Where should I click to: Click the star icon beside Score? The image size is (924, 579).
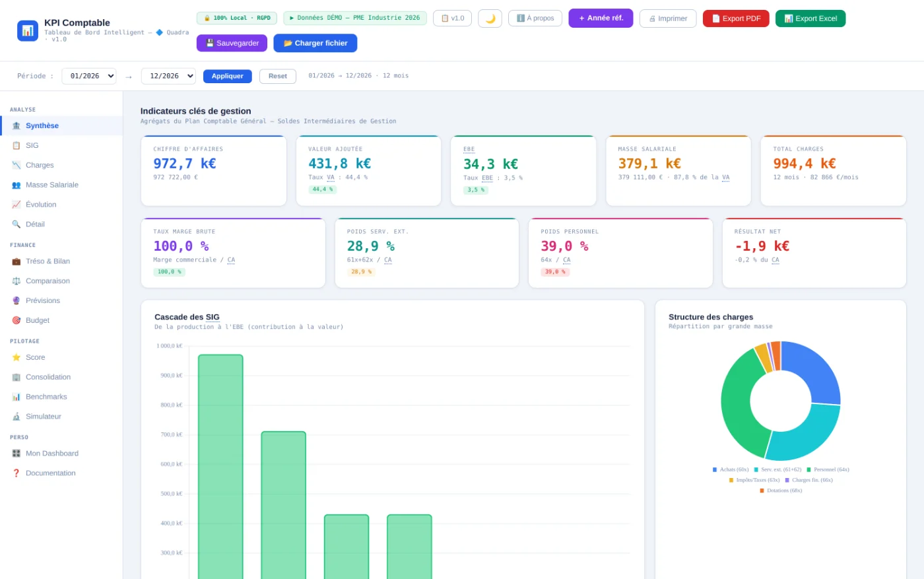pos(16,358)
